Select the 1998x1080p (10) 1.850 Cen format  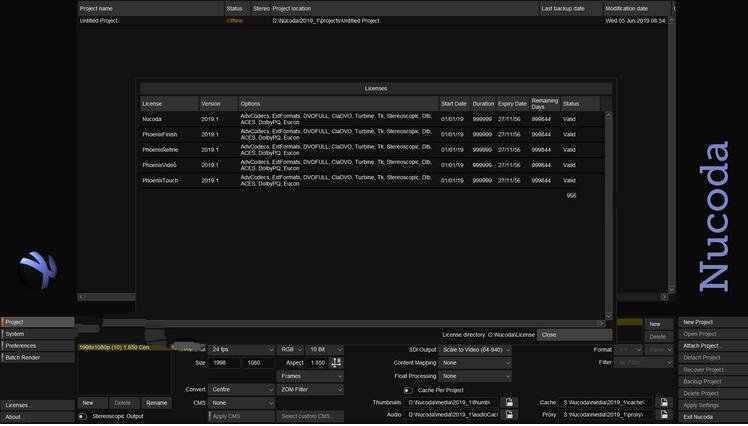tap(124, 348)
